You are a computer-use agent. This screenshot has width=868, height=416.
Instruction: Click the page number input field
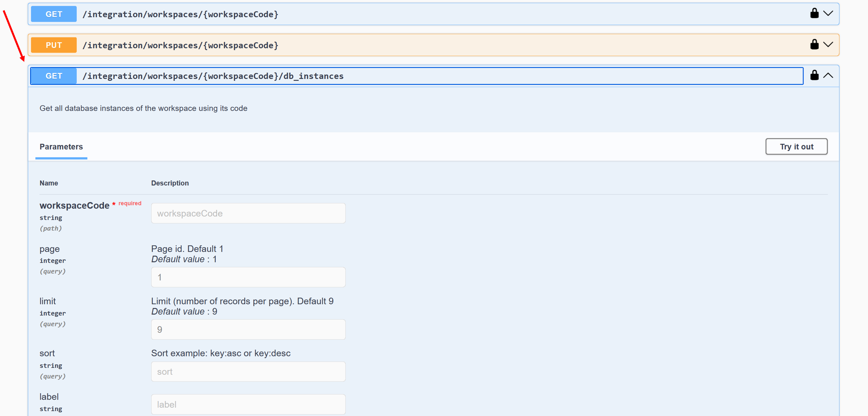pos(248,277)
